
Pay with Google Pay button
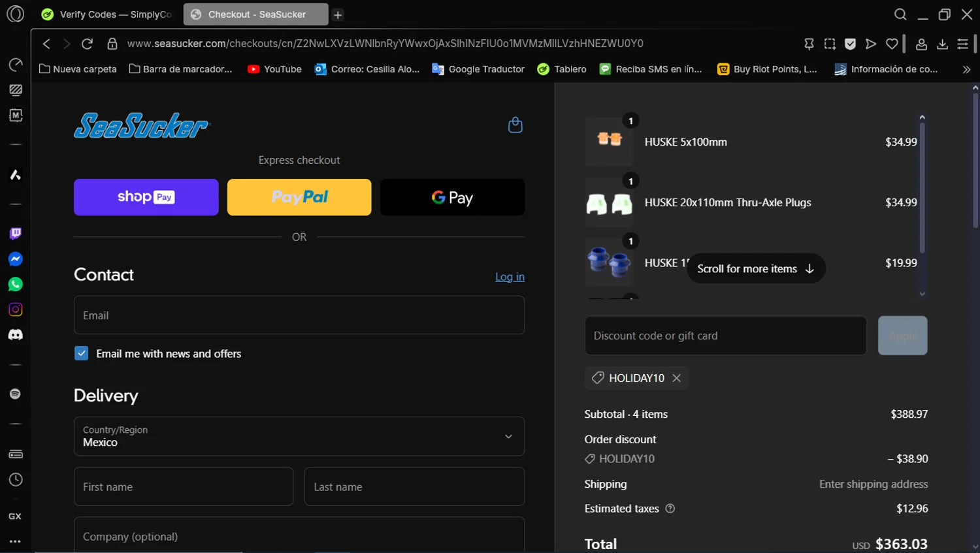point(452,197)
